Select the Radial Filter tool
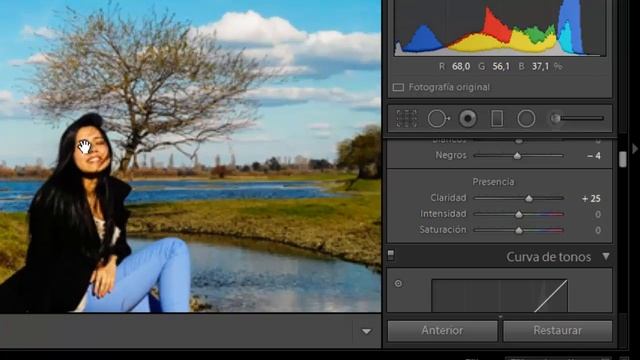This screenshot has height=360, width=640. click(526, 119)
